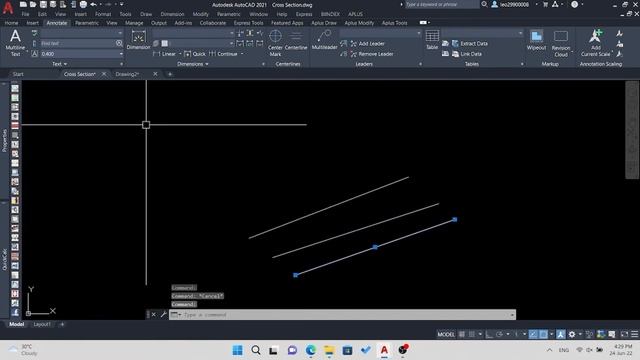Click the Type a keyword or phrase search box
Image resolution: width=640 pixels, height=360 pixels.
[x=442, y=4]
